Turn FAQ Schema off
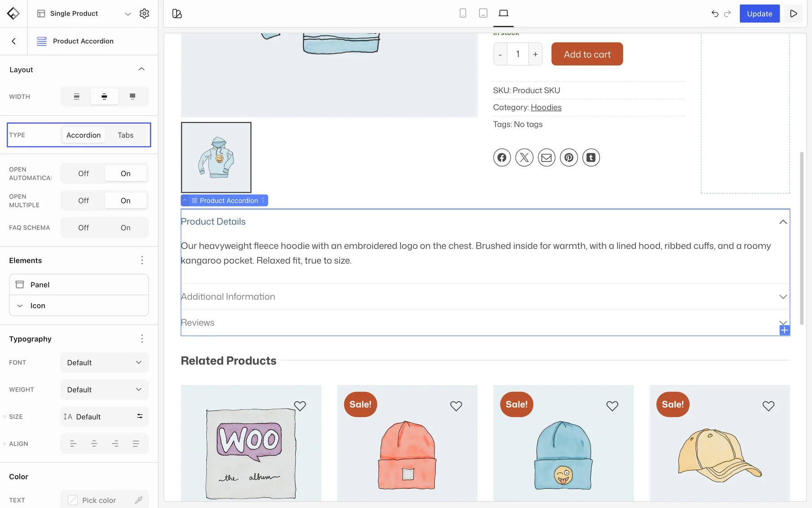The height and width of the screenshot is (508, 812). tap(83, 228)
